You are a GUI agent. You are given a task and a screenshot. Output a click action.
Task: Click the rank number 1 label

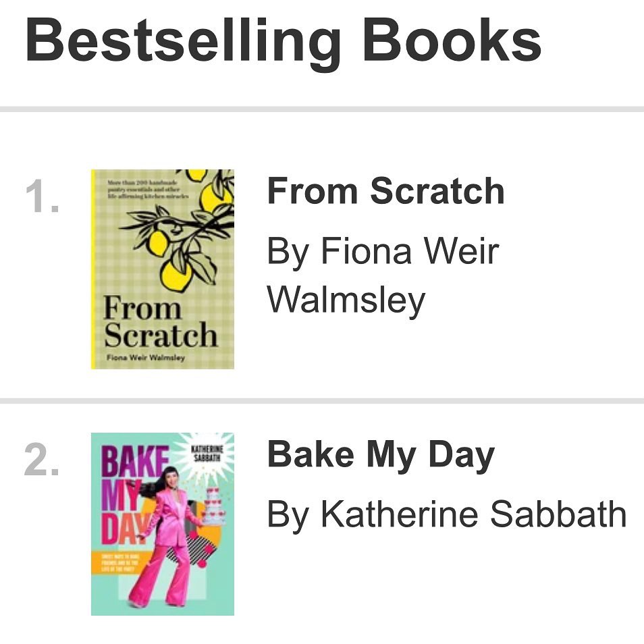42,198
